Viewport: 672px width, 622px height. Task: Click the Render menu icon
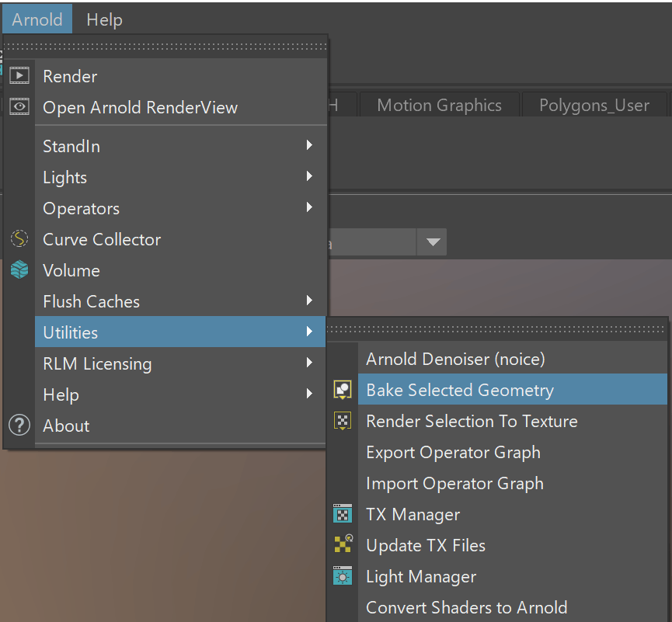coord(19,76)
